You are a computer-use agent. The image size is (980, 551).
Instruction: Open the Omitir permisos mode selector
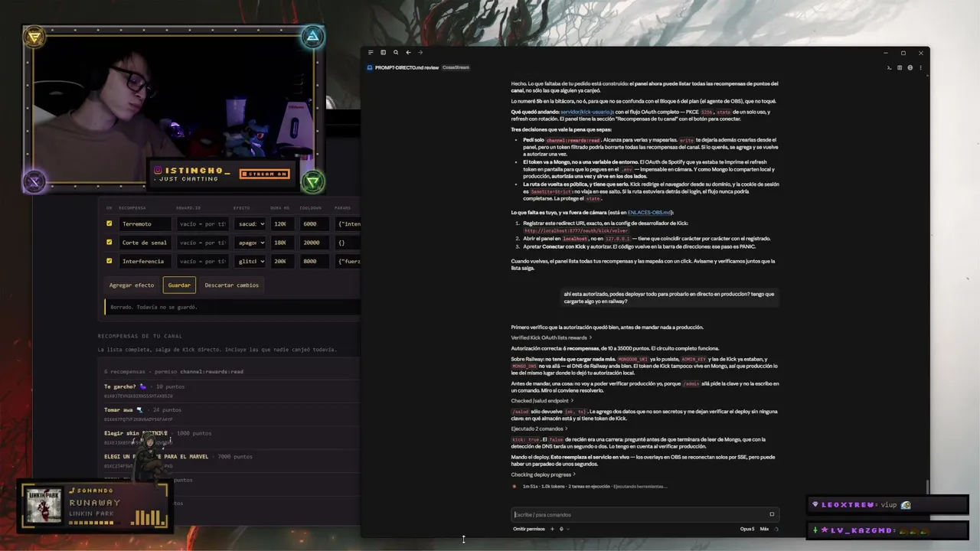529,529
